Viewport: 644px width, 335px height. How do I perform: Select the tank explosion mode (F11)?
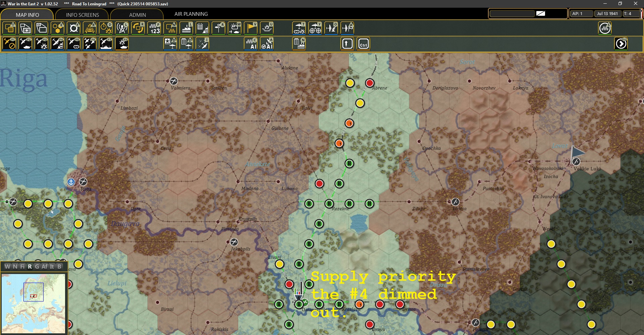(122, 44)
